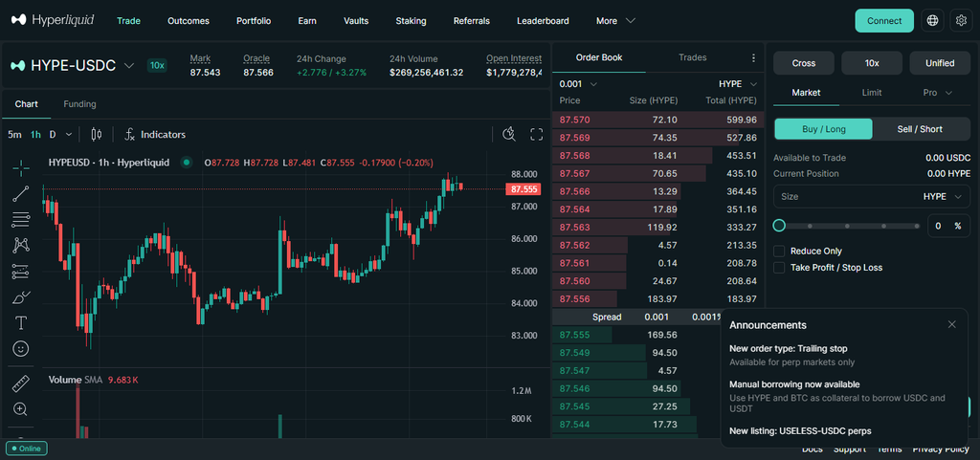980x460 pixels.
Task: Check Take Profit / Stop Loss
Action: point(779,267)
